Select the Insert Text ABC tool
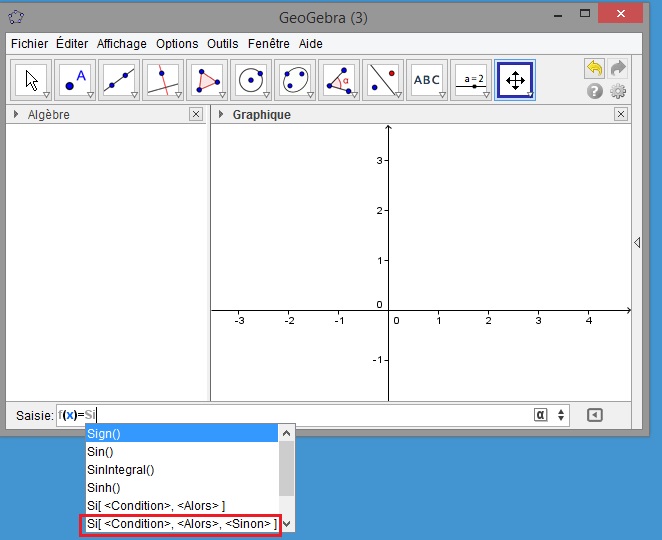662x540 pixels. [427, 80]
